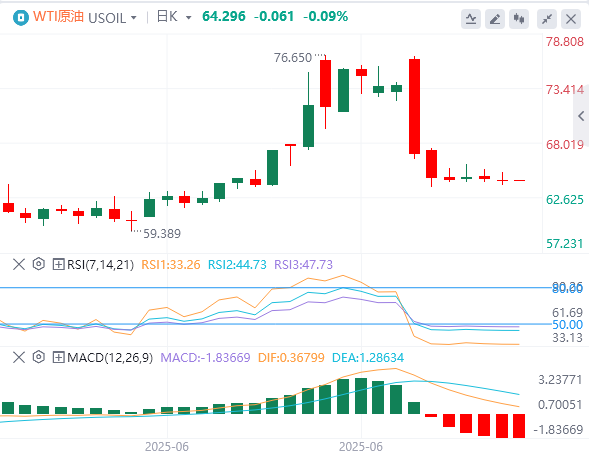Click the 76.650 high price label
589x460 pixels.
pos(293,58)
